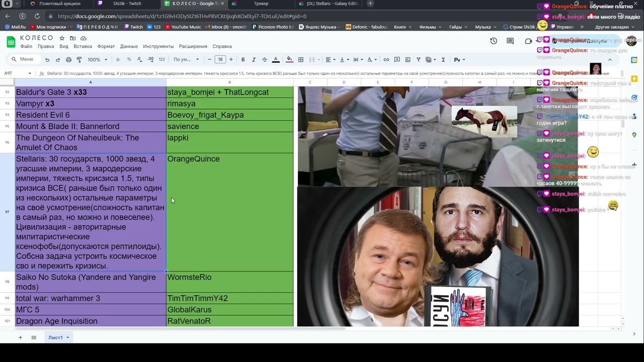Open Google Keep side panel

point(634,79)
